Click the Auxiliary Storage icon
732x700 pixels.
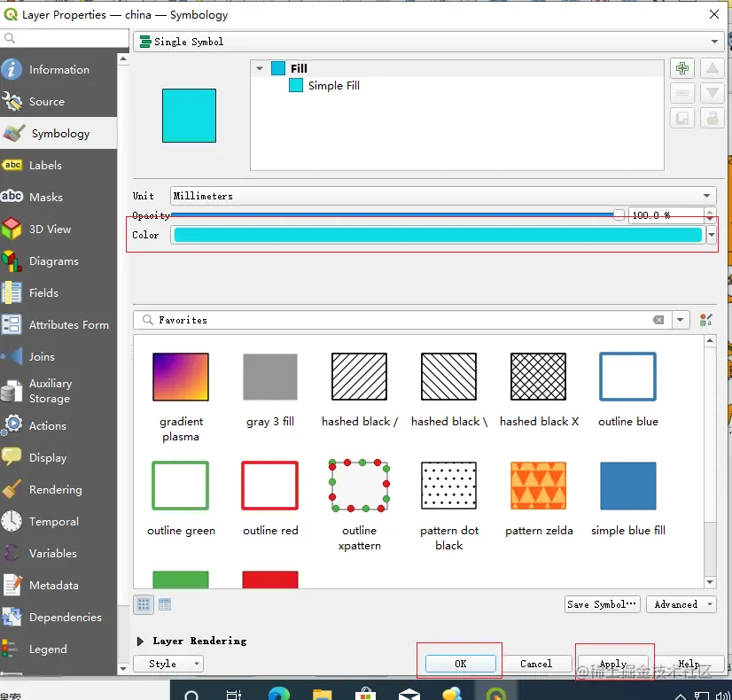coord(12,391)
